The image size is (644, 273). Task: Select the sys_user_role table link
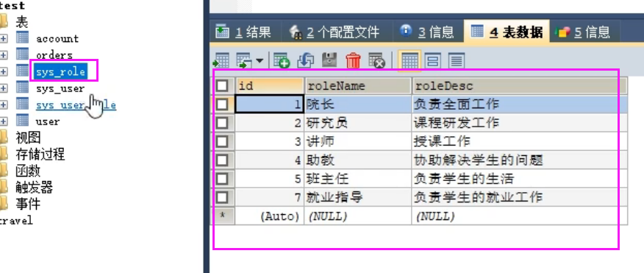coord(76,105)
